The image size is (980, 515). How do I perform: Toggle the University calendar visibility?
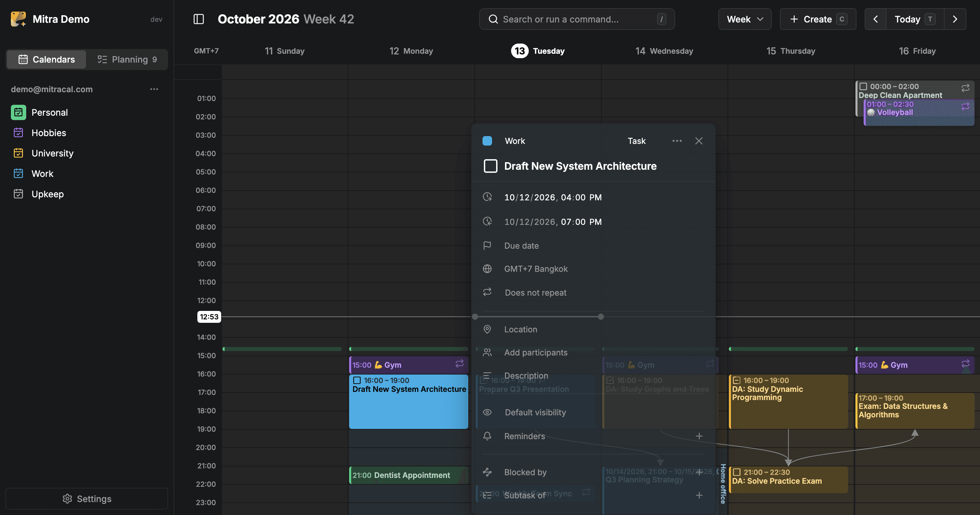point(18,153)
